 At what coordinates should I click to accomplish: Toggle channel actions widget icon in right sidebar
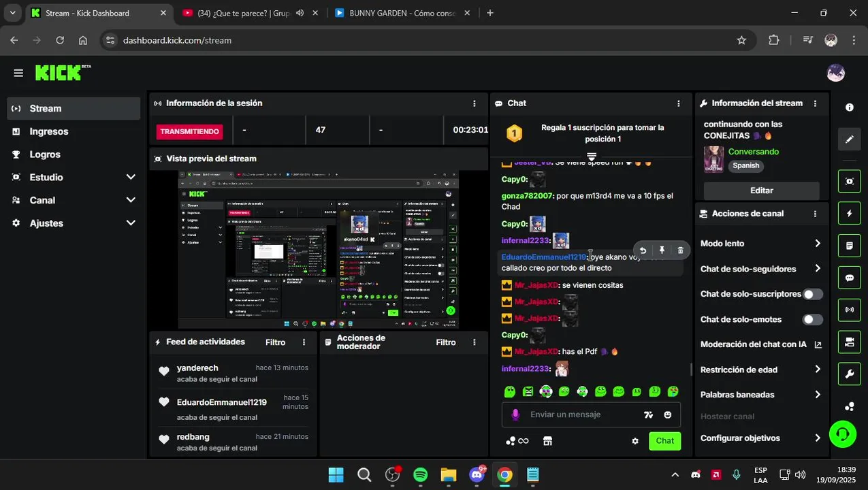[x=850, y=342]
